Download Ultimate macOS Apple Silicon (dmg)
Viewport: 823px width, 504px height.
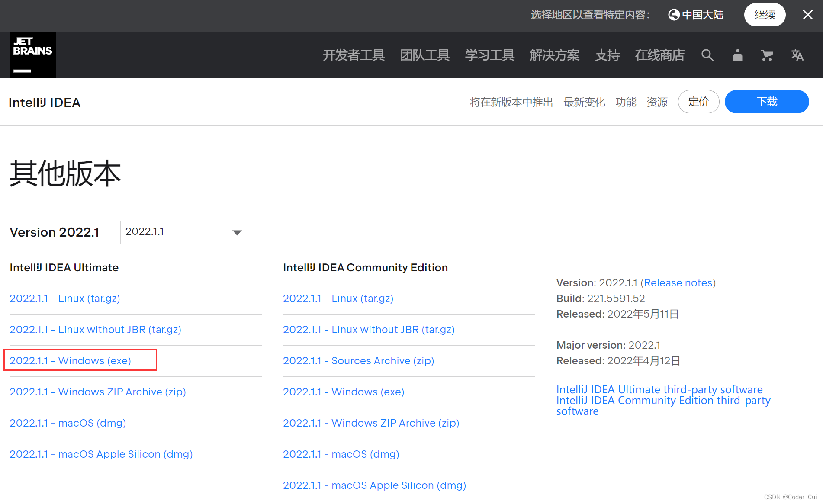(101, 454)
